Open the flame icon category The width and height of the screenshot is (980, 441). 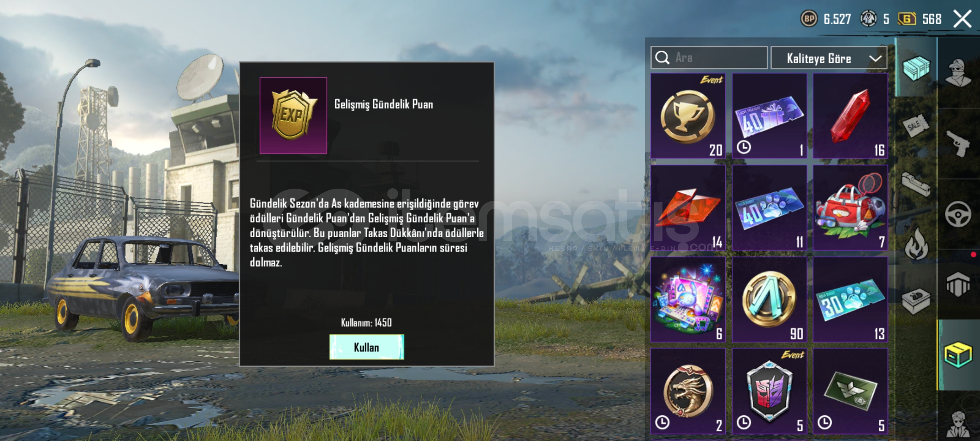(x=916, y=244)
